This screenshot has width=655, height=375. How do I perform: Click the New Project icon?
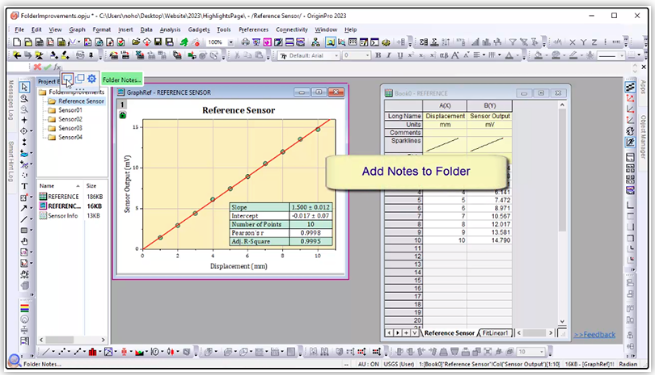point(17,42)
